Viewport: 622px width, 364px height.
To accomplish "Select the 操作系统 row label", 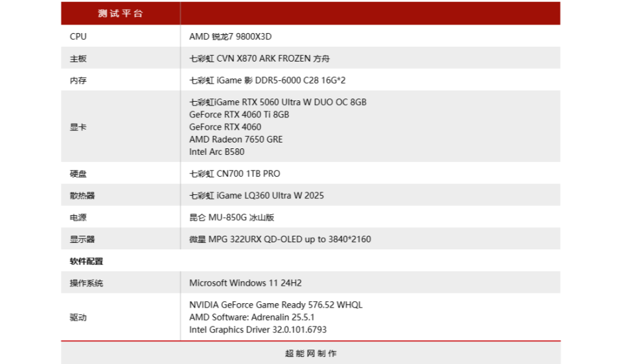I will click(86, 283).
